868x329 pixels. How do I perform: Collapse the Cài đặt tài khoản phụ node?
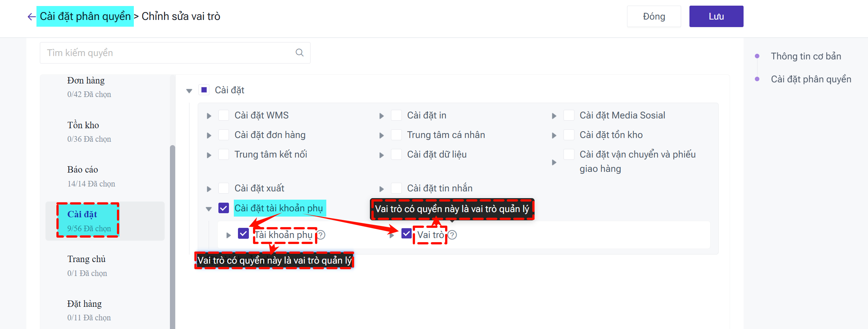(x=209, y=209)
